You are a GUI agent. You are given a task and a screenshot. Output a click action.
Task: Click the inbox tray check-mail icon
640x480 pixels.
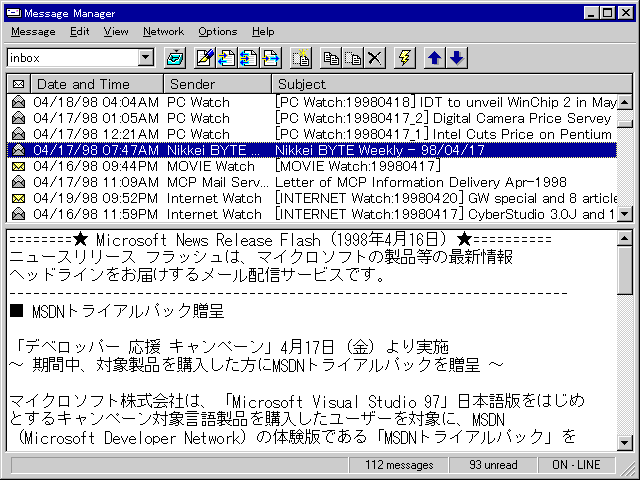[176, 58]
